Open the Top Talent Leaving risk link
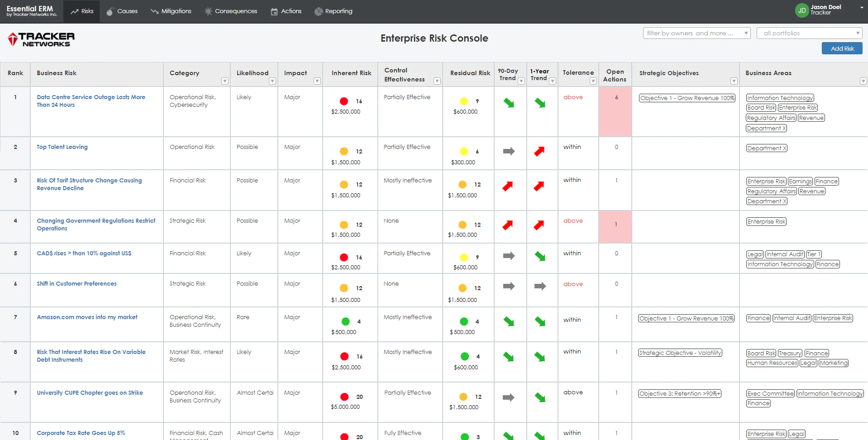Image resolution: width=868 pixels, height=440 pixels. [x=62, y=147]
